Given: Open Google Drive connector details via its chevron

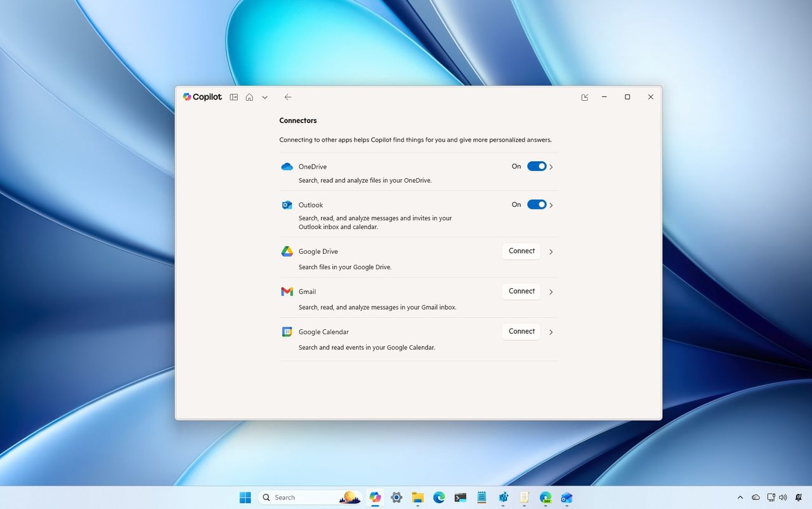Looking at the screenshot, I should click(x=551, y=251).
